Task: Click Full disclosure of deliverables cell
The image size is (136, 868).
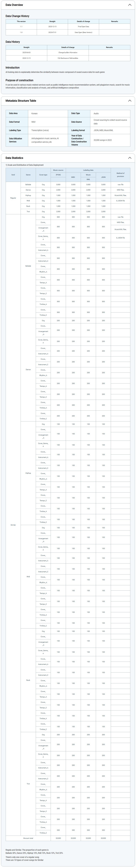Action: click(68, 58)
